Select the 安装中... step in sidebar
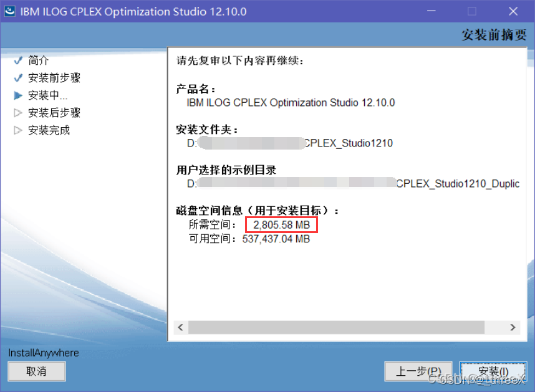535x392 pixels. 48,95
